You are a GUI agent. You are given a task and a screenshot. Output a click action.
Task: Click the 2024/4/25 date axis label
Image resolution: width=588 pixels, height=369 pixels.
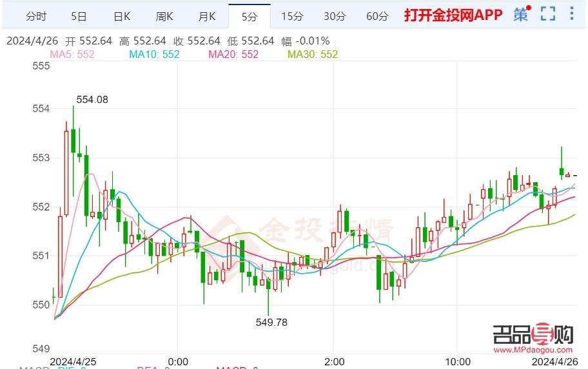(x=73, y=362)
